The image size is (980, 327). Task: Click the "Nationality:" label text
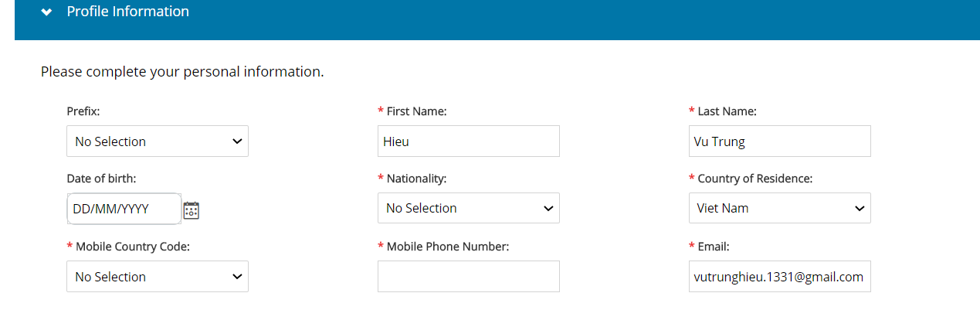417,179
